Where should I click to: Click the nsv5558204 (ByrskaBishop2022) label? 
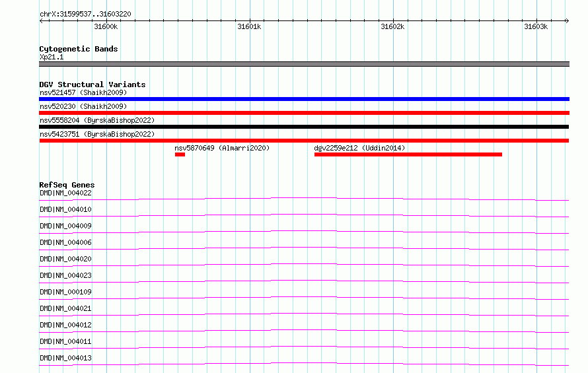pyautogui.click(x=97, y=120)
